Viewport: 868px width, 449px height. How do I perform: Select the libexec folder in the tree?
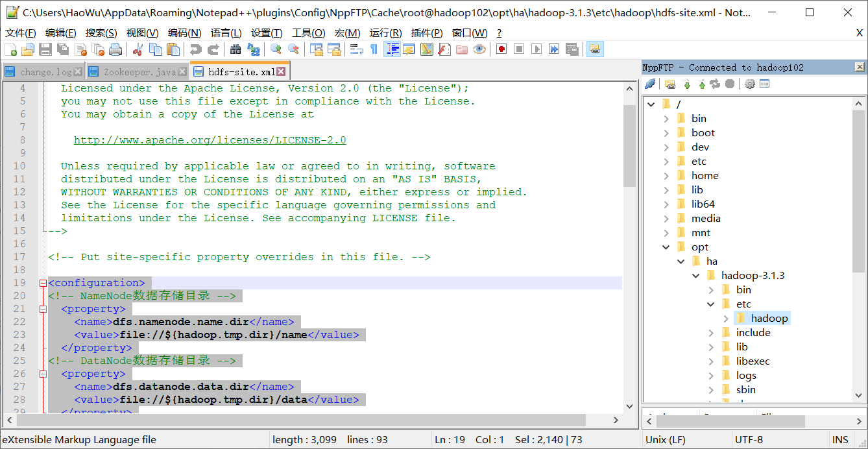(x=753, y=361)
